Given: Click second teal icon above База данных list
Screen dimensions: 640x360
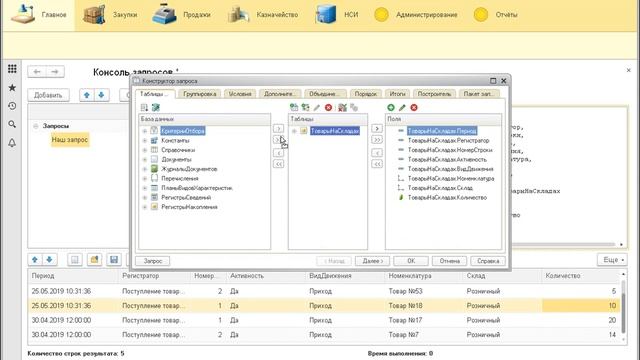Looking at the screenshot, I should 156,107.
